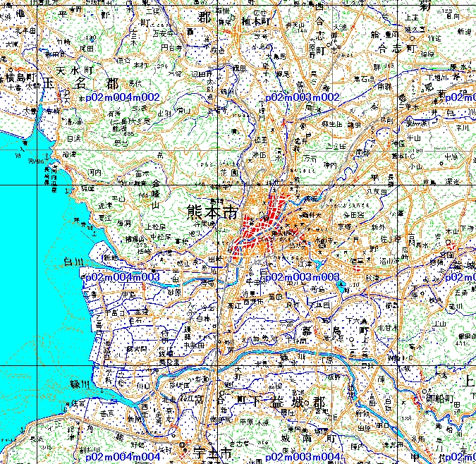This screenshot has height=464, width=476.
Task: Click the partial p02m label at middle right edge
Action: pyautogui.click(x=460, y=278)
